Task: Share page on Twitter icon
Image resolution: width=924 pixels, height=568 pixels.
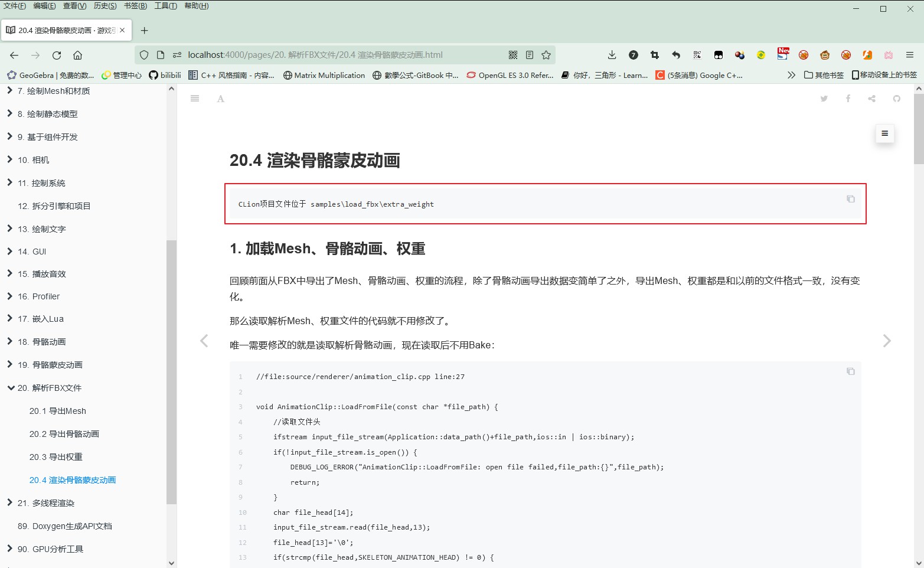Action: 824,99
